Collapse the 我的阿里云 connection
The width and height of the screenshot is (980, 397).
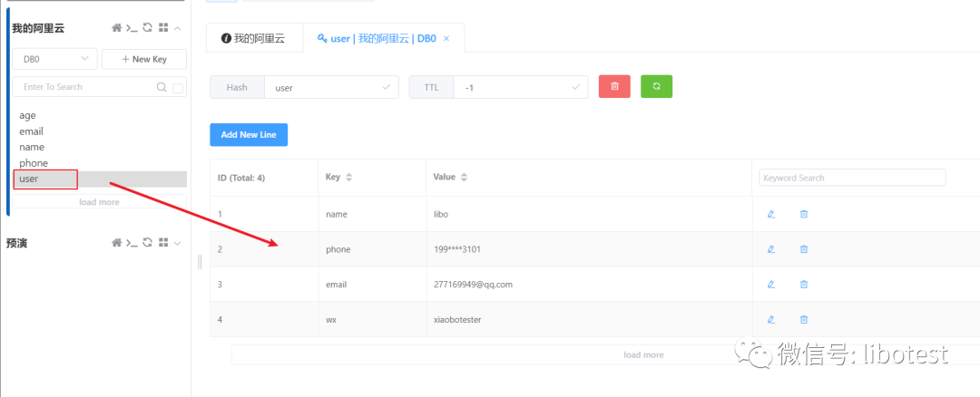[x=178, y=27]
